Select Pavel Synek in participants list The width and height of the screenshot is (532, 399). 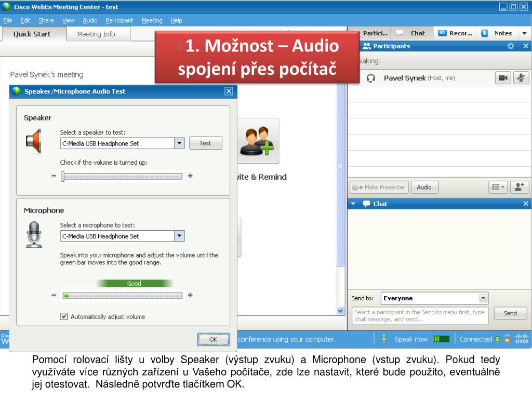[440, 78]
